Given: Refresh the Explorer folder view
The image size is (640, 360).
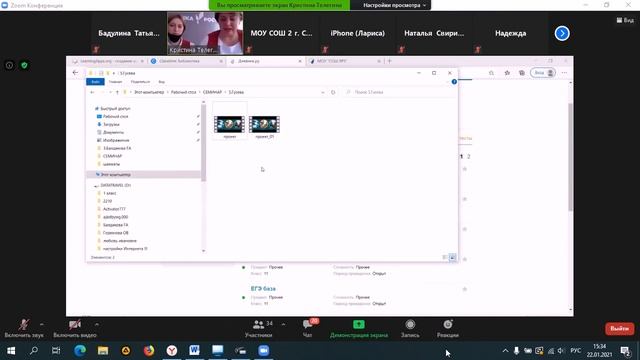Looking at the screenshot, I should click(x=333, y=92).
